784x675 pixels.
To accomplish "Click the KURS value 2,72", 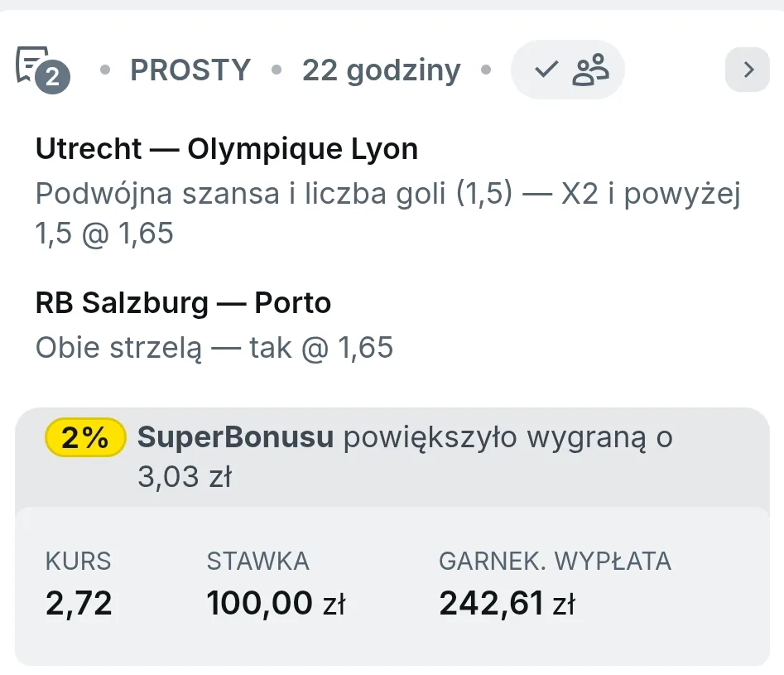I will coord(79,603).
